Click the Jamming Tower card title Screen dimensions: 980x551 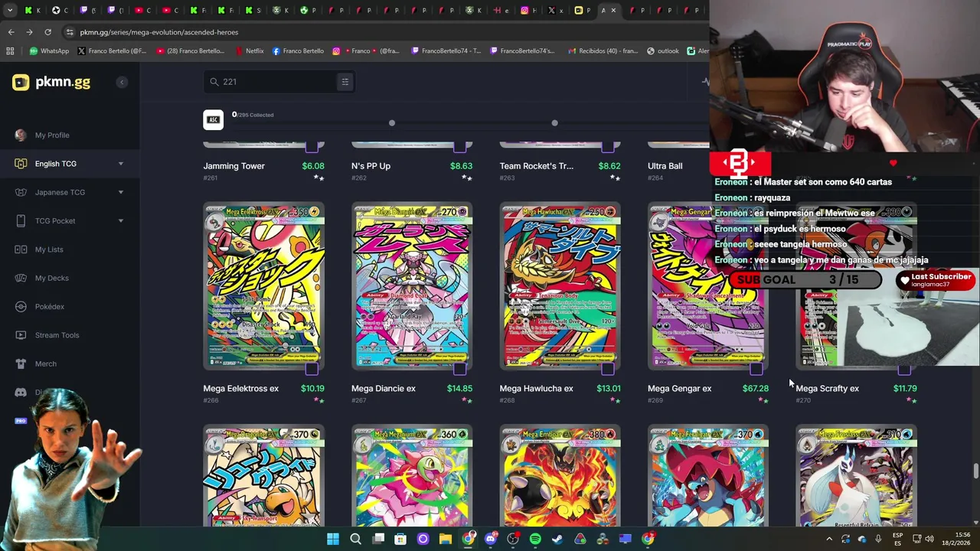click(234, 166)
